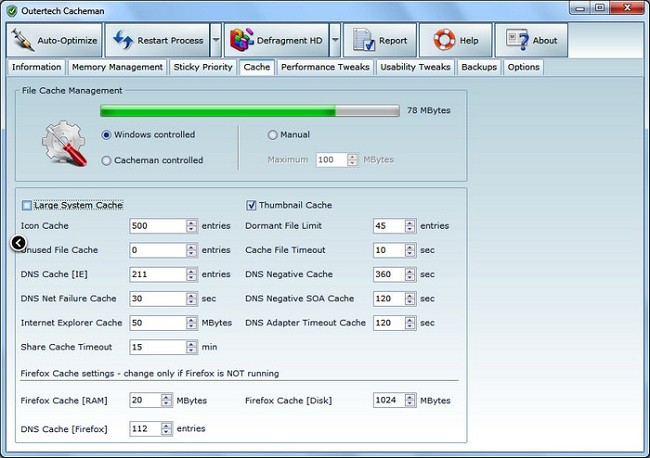Click the black back arrow circle
This screenshot has width=650, height=458.
(19, 243)
